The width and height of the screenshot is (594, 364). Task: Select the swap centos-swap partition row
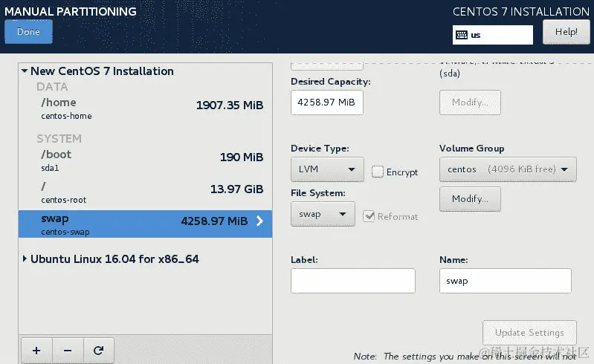point(145,224)
